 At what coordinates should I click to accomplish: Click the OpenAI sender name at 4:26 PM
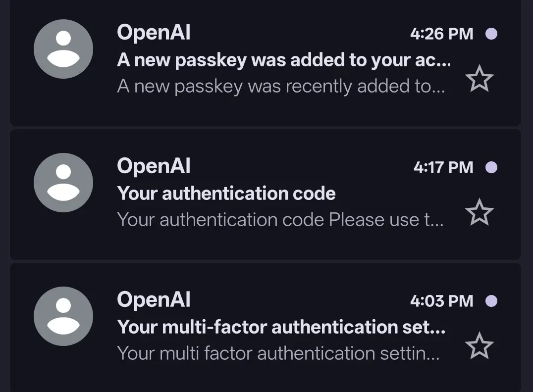click(154, 33)
